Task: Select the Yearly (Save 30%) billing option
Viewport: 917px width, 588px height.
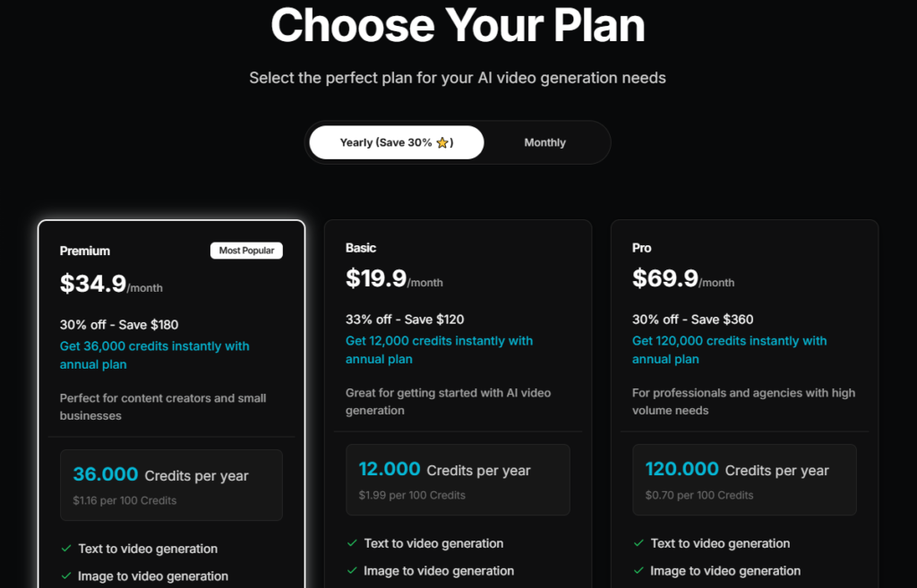Action: point(397,142)
